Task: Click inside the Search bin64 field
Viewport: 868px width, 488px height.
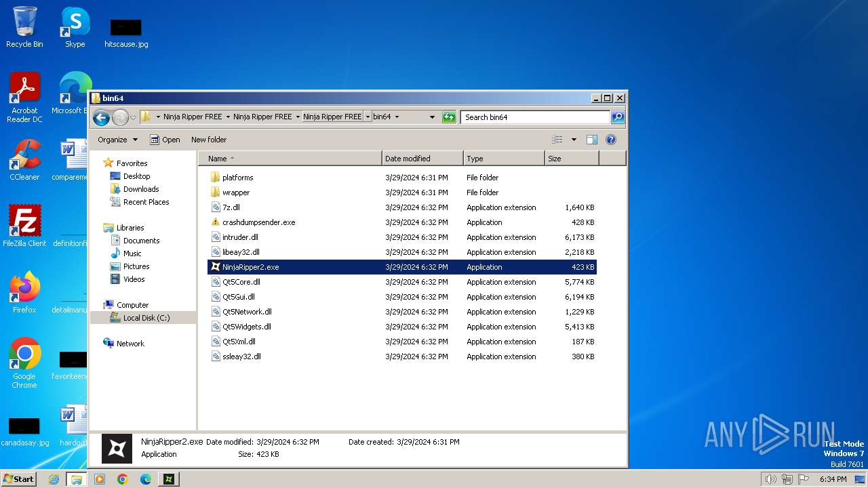Action: point(535,117)
